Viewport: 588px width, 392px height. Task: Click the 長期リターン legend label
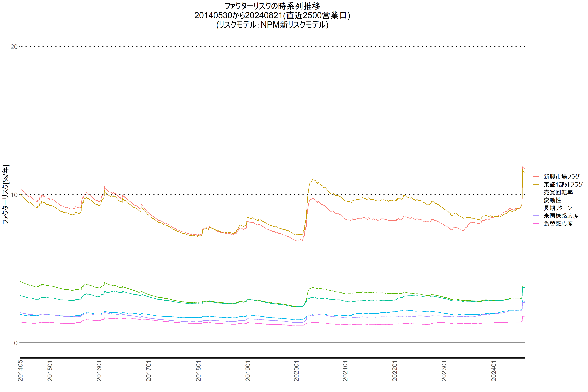(558, 208)
